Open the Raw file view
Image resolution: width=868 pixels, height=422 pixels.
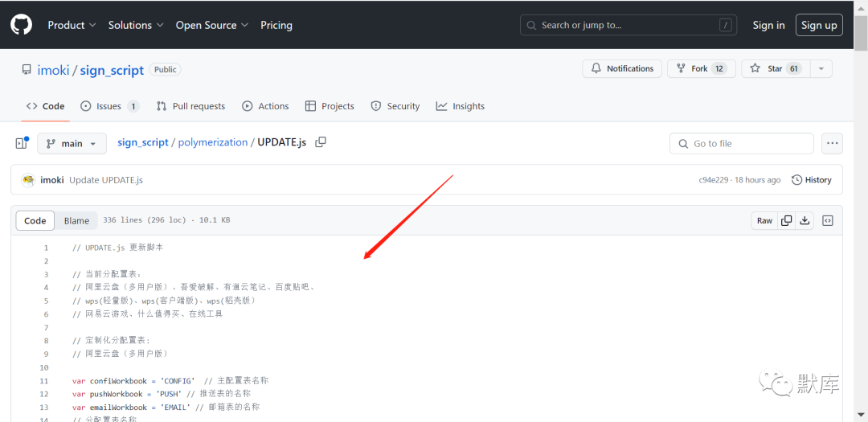tap(764, 220)
